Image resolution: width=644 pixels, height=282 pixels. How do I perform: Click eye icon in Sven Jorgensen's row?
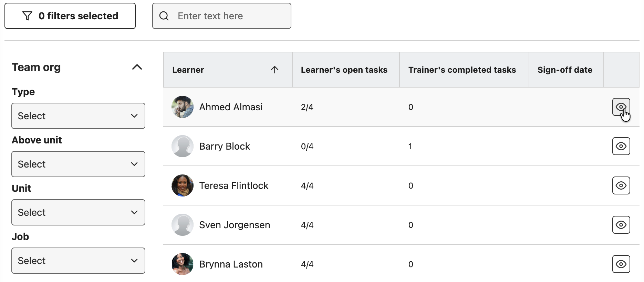tap(621, 225)
